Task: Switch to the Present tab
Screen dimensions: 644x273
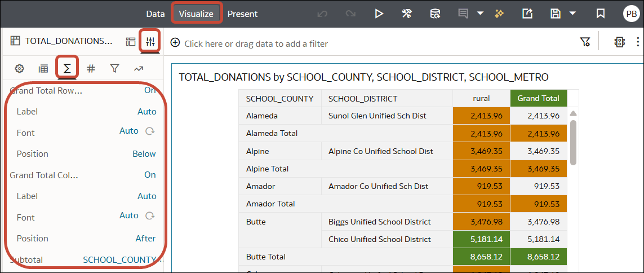Action: tap(243, 14)
